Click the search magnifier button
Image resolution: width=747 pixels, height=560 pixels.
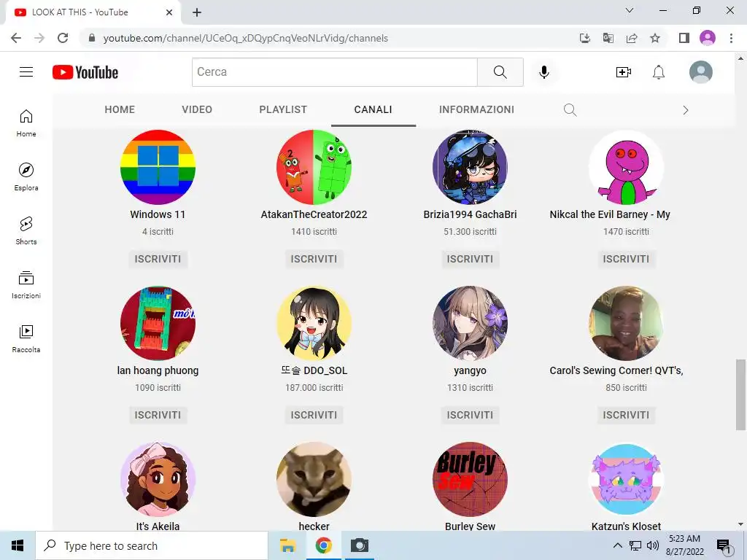coord(500,72)
